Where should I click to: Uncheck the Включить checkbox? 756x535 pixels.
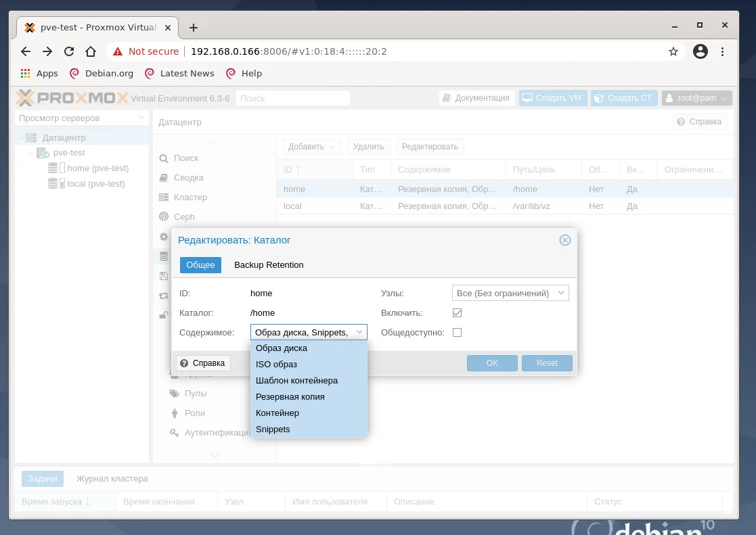point(458,312)
